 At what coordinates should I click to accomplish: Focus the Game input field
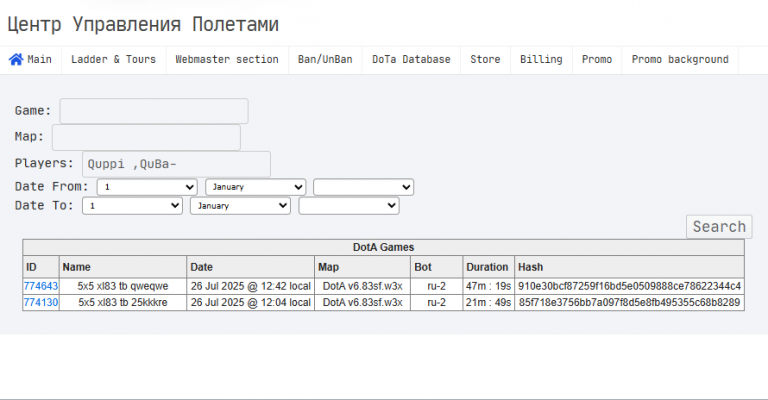click(154, 111)
